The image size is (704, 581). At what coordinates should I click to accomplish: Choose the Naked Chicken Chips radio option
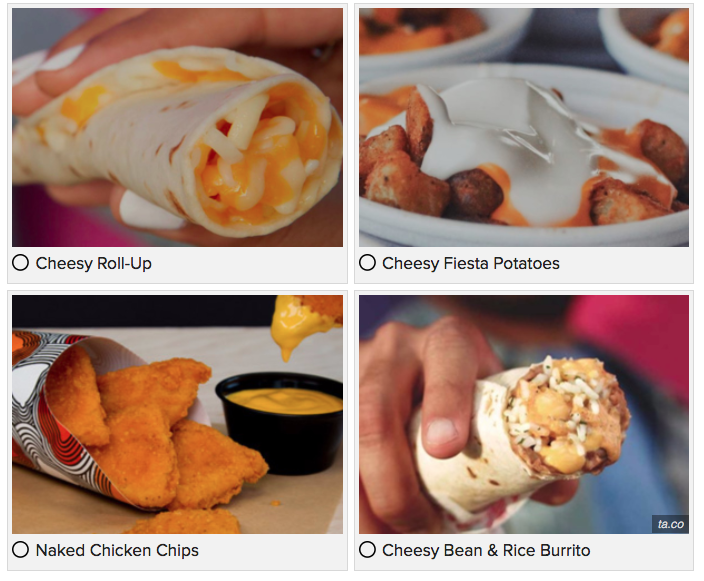(x=21, y=550)
